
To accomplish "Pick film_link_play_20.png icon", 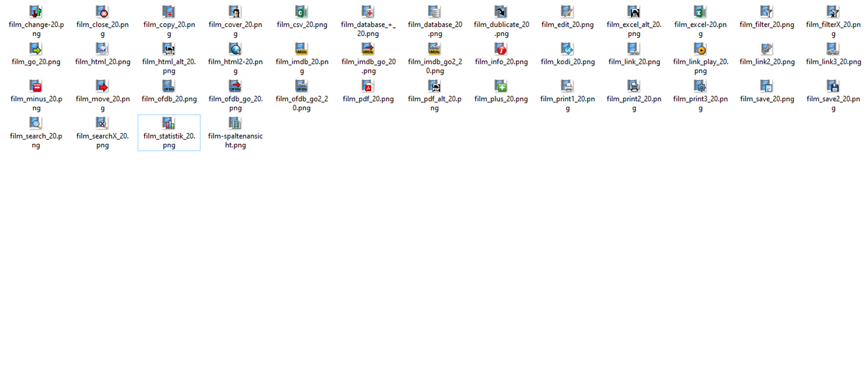I will coord(700,48).
